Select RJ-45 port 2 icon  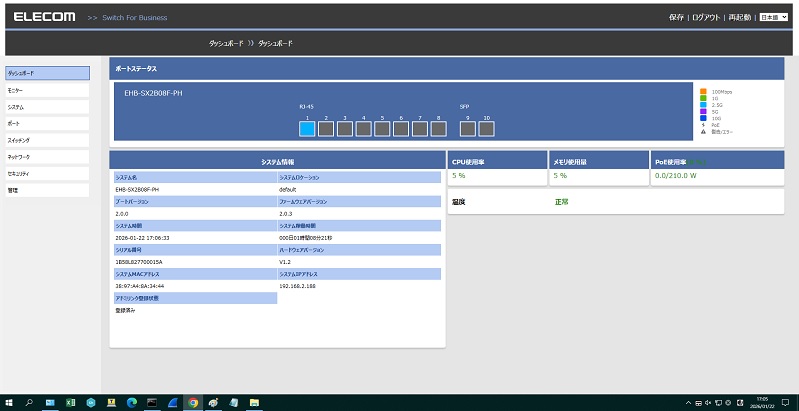[326, 128]
